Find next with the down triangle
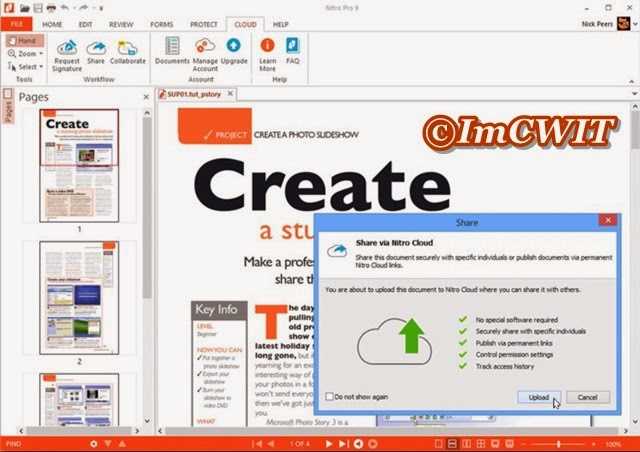This screenshot has width=640, height=452. (108, 444)
